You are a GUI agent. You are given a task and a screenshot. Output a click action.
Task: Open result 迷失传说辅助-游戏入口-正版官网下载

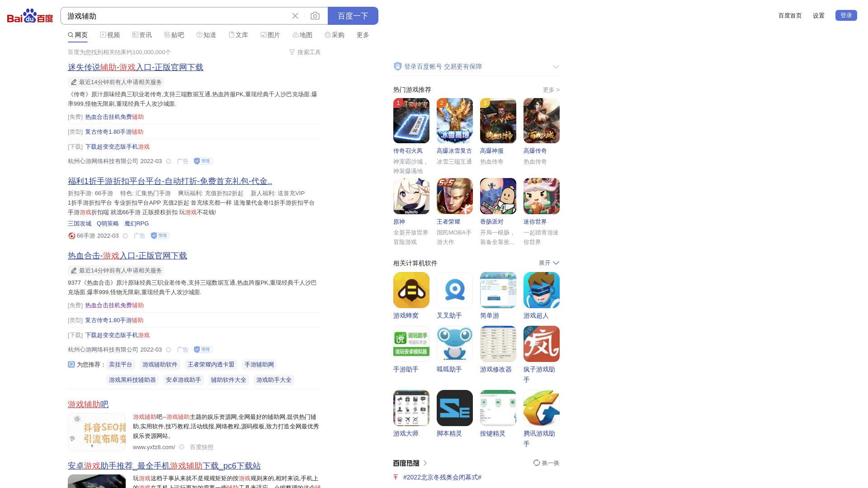coord(136,67)
